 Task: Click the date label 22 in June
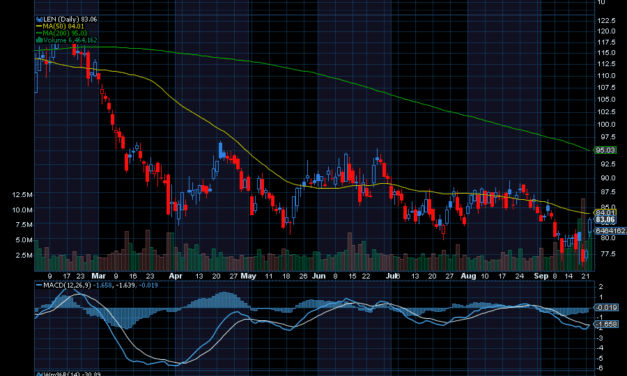[366, 276]
